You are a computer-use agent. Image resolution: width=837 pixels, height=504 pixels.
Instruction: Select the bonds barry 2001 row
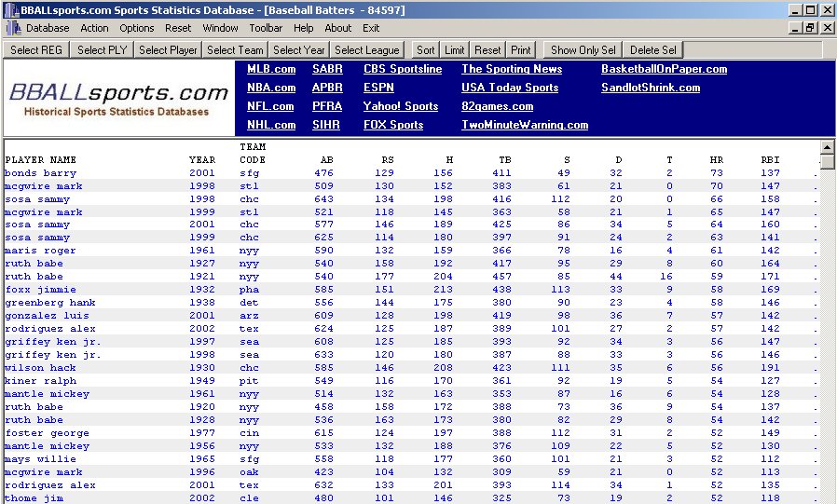click(x=41, y=173)
